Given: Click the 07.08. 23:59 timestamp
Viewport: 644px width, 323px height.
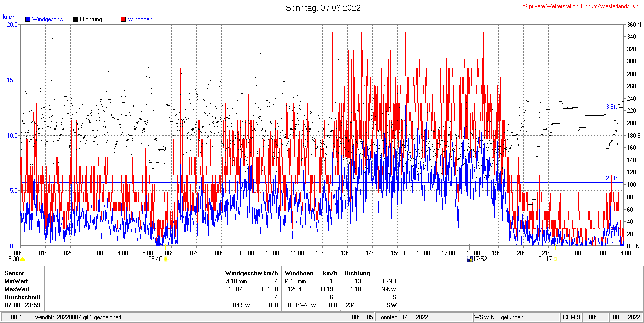Looking at the screenshot, I should [x=22, y=305].
